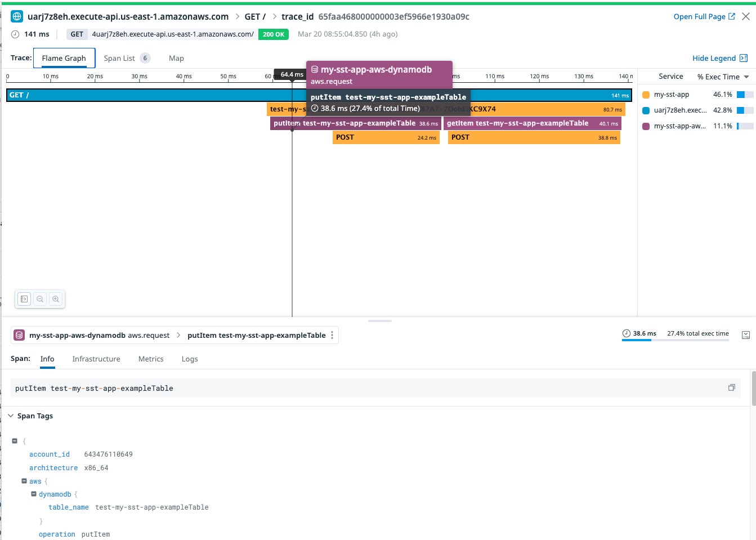Click the panel resize handle
756x540 pixels.
click(380, 320)
